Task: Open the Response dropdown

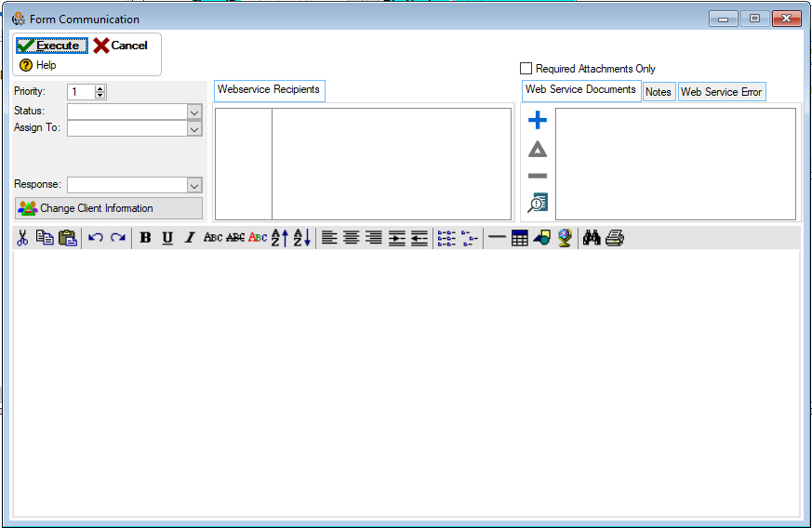Action: click(x=194, y=185)
